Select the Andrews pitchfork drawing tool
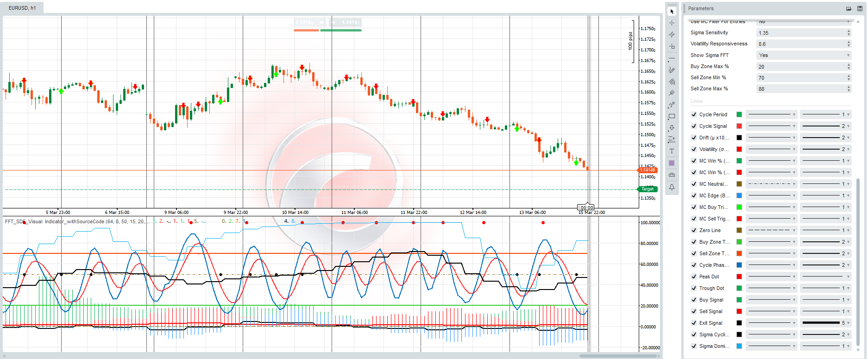The image size is (868, 359). tap(672, 93)
